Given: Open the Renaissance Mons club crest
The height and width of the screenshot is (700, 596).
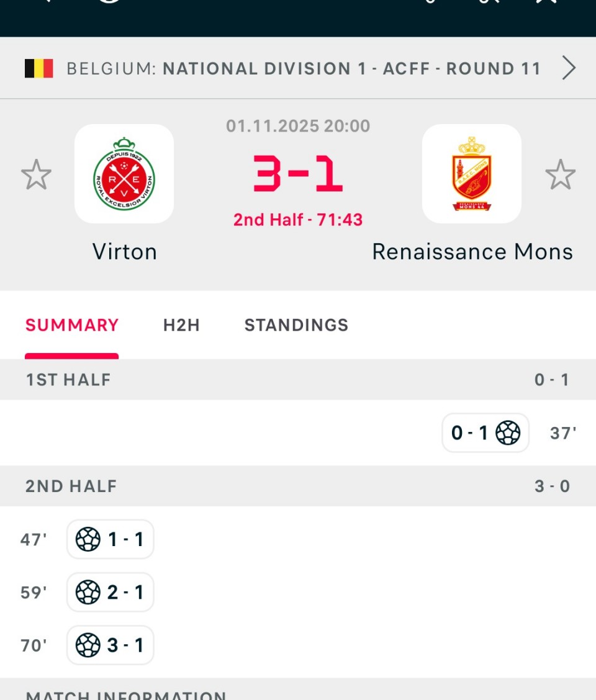Looking at the screenshot, I should click(472, 174).
